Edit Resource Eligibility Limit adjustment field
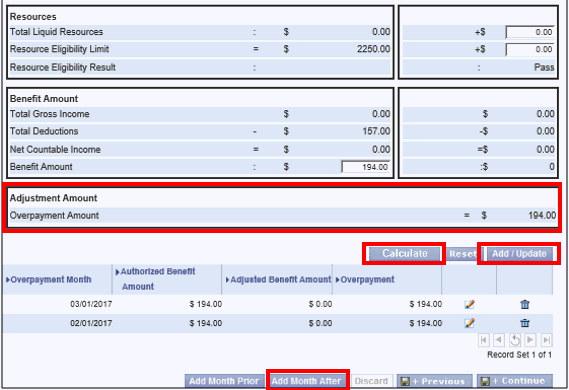 tap(530, 49)
